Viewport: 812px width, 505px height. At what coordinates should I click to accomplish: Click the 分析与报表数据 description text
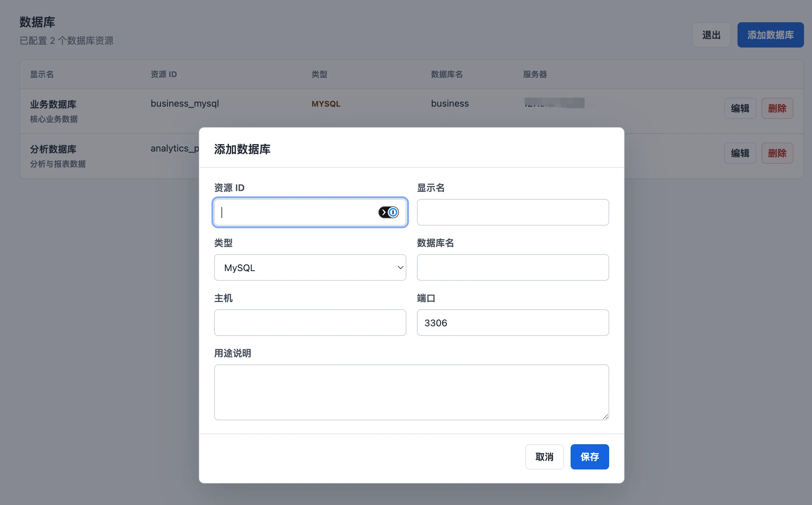tap(58, 164)
